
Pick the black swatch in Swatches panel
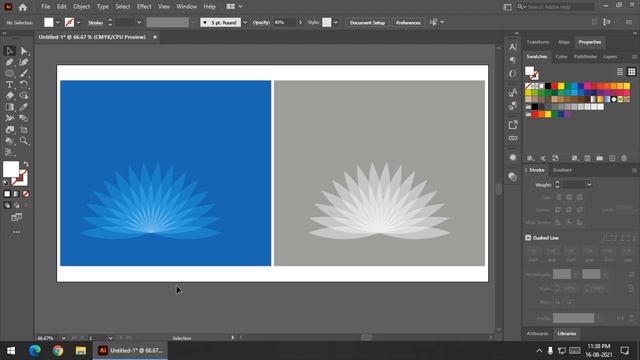548,86
